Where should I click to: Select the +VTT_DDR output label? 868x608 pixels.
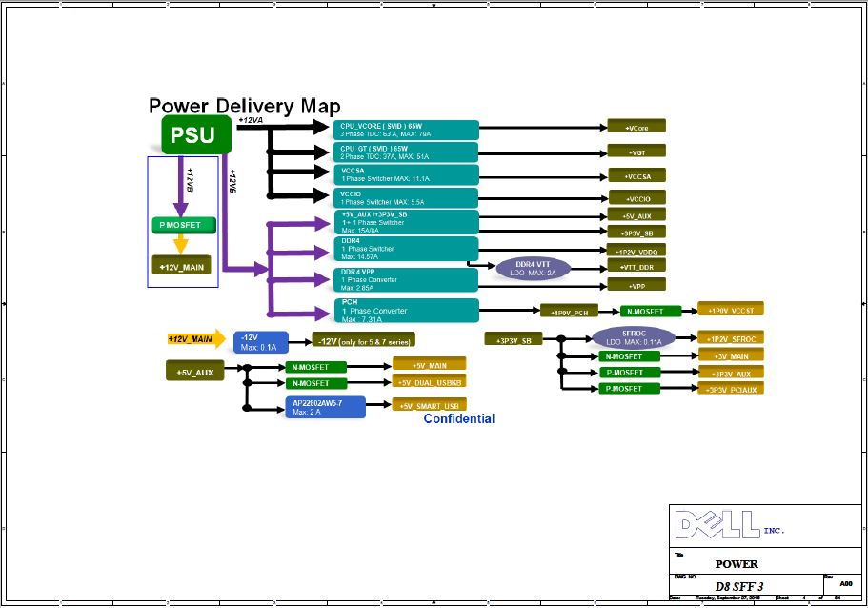tap(636, 266)
